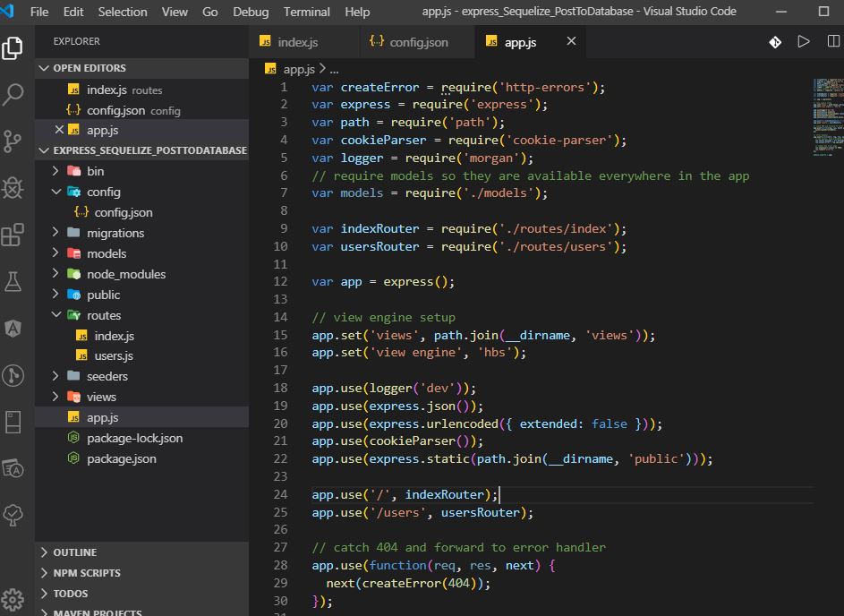Click the VS Code logo in title bar

pos(7,11)
